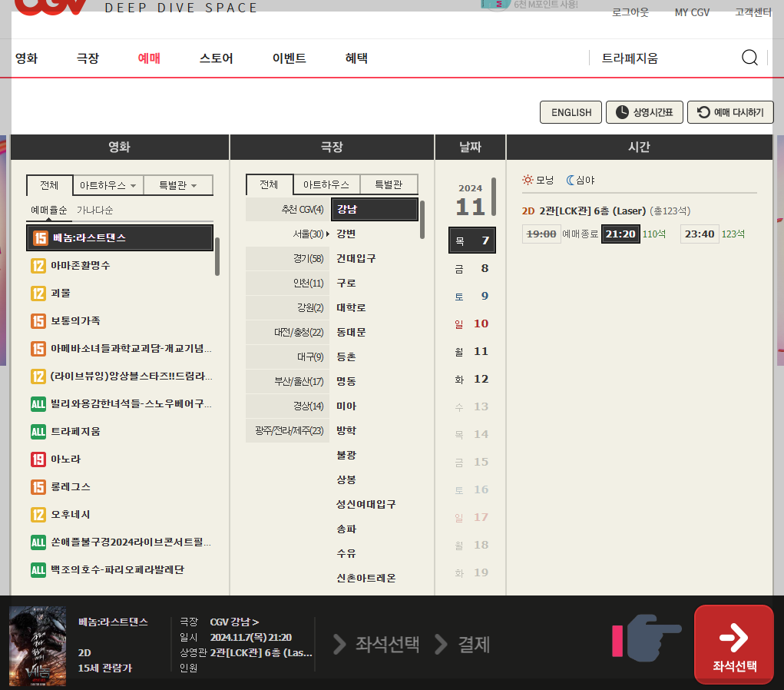784x690 pixels.
Task: Open the MY CGV link
Action: click(x=692, y=12)
